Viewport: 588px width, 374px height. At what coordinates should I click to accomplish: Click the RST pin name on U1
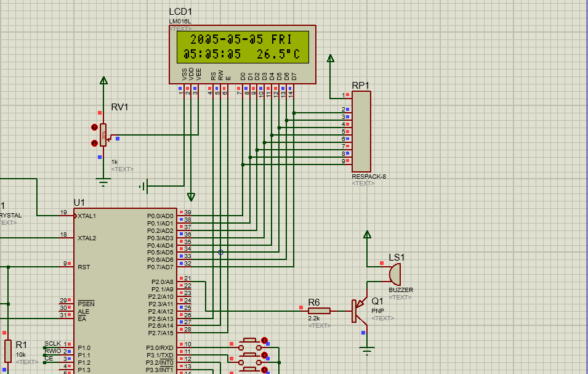[84, 267]
